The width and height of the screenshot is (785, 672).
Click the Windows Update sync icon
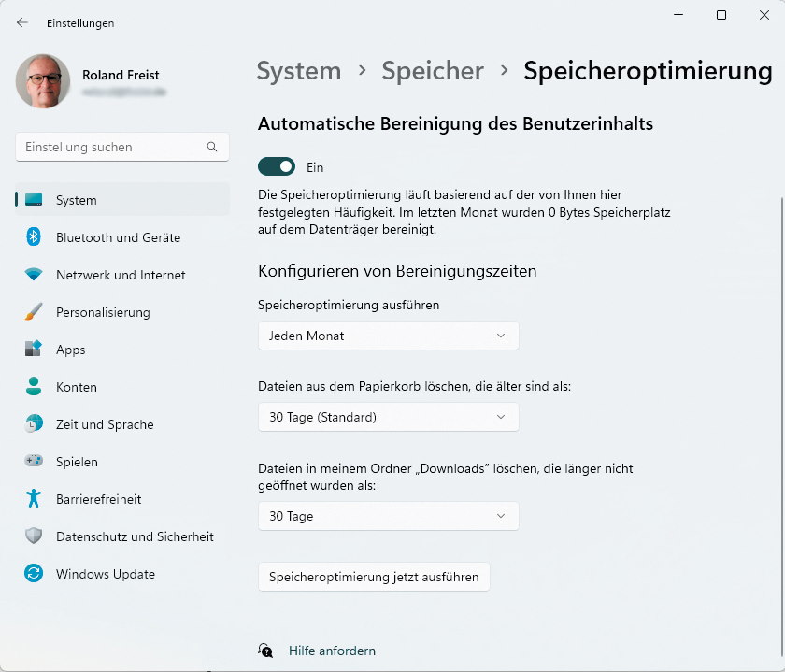tap(34, 573)
